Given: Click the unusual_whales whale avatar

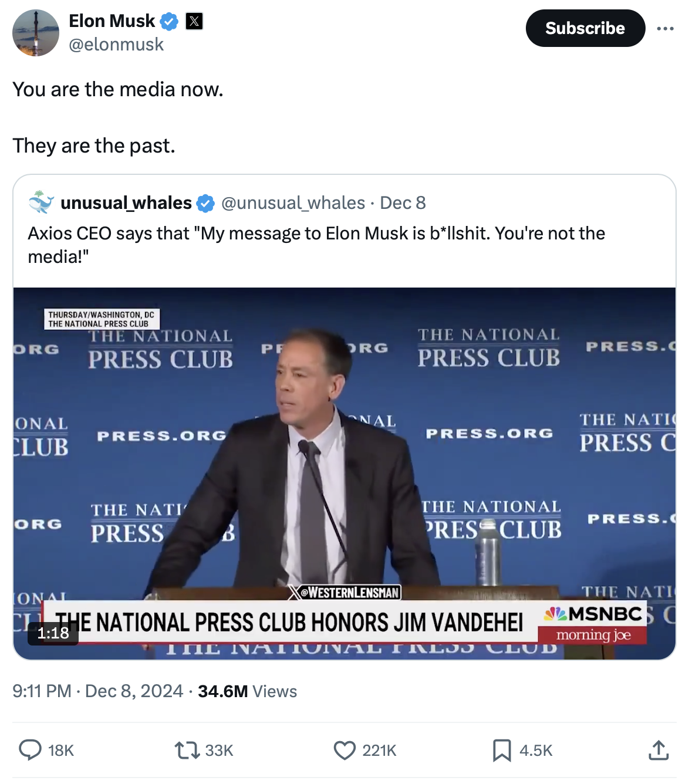Looking at the screenshot, I should pyautogui.click(x=41, y=202).
